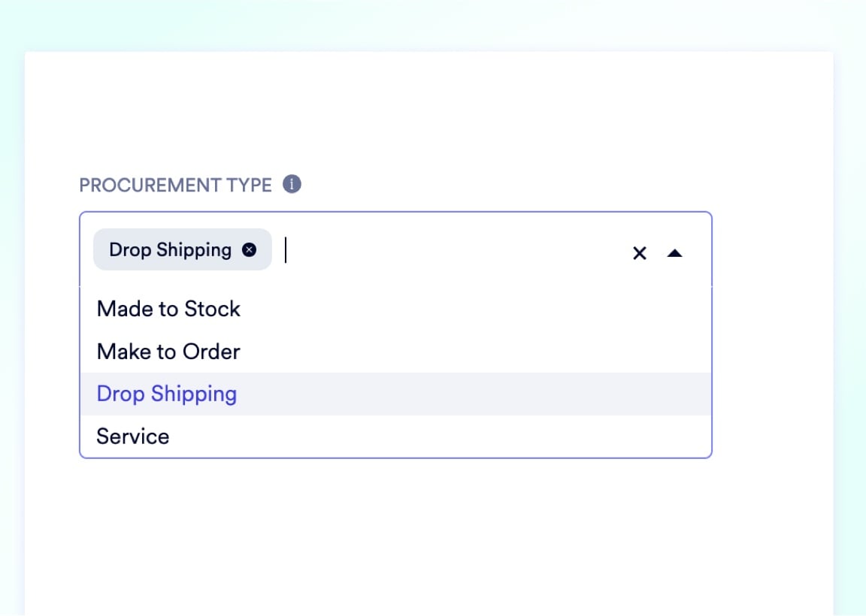
Task: Add Made to Stock to the selection
Action: tap(169, 309)
